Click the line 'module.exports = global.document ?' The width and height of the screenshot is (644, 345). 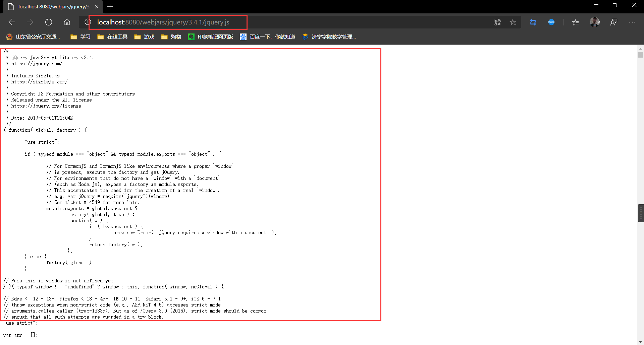[x=92, y=208]
